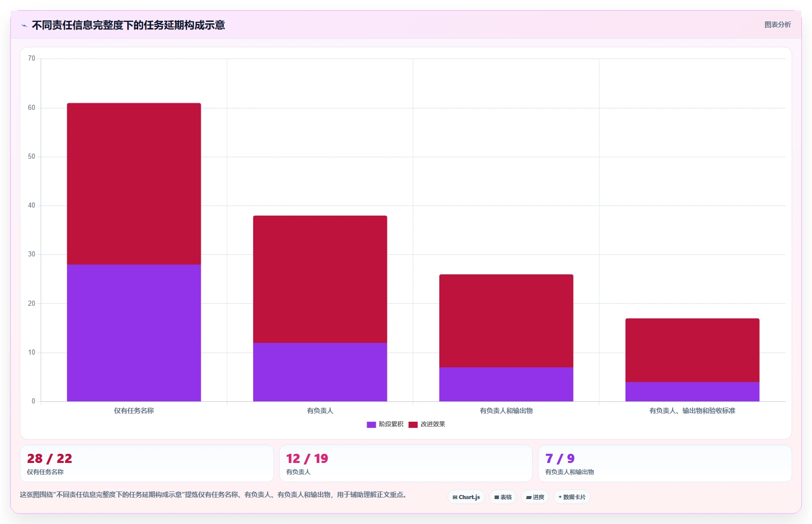Click the 28 / 22 data card
The width and height of the screenshot is (812, 524).
click(x=146, y=463)
